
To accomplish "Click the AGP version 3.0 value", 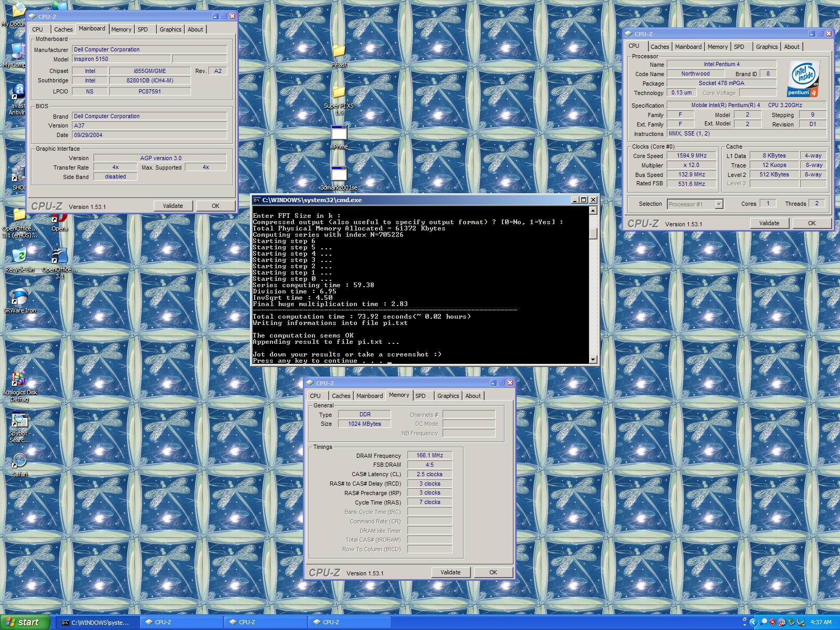I will pyautogui.click(x=160, y=158).
